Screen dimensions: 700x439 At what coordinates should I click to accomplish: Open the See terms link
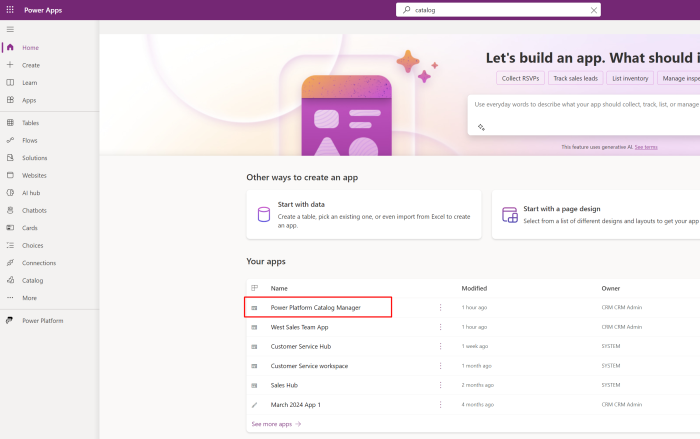[646, 147]
